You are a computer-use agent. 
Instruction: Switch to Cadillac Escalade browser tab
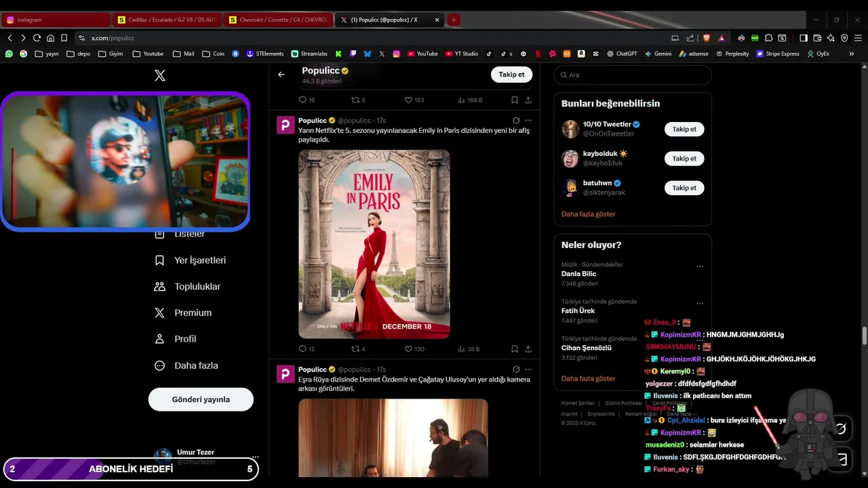click(x=167, y=20)
